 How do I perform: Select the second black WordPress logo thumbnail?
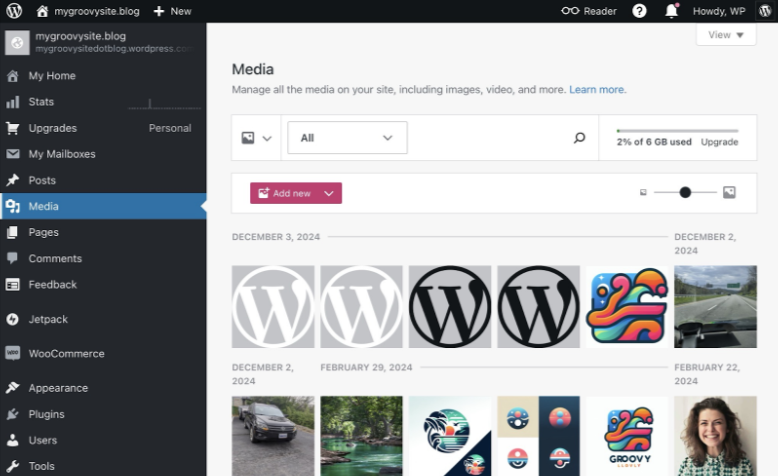(538, 307)
